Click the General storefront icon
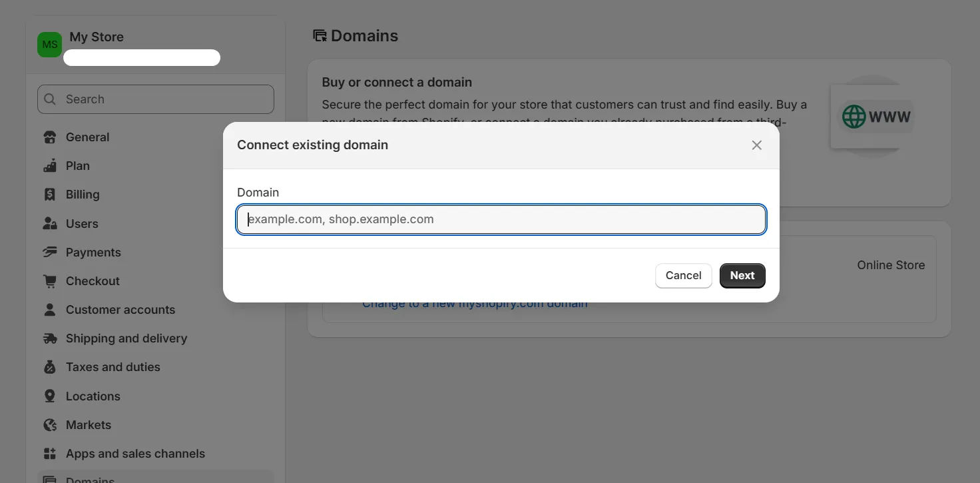This screenshot has width=980, height=483. (50, 137)
